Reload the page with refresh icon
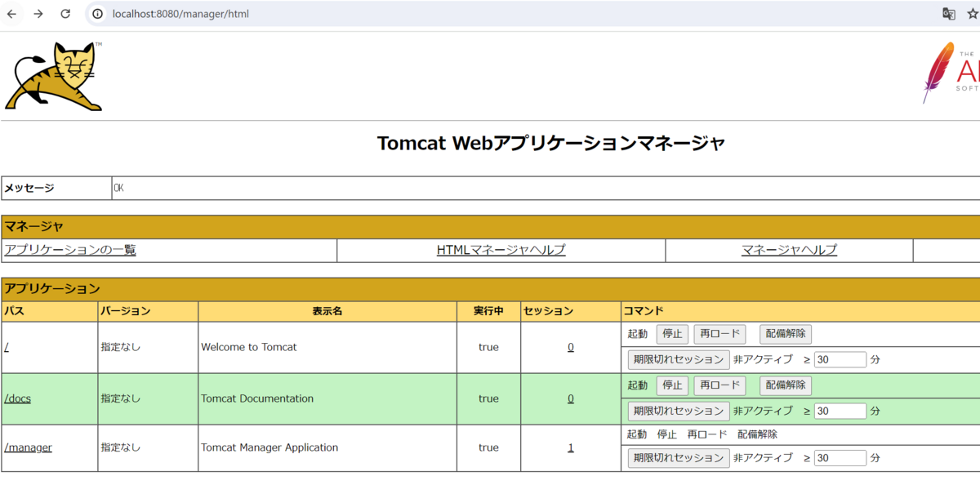 [x=65, y=14]
